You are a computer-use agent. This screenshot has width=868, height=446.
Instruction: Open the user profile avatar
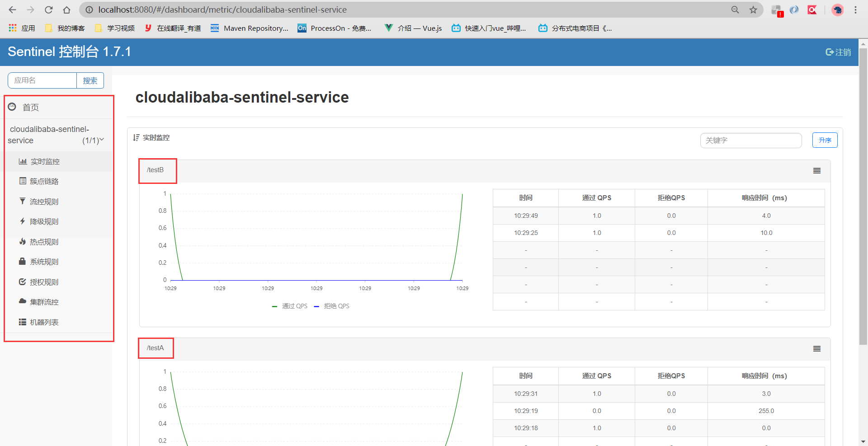(x=838, y=9)
